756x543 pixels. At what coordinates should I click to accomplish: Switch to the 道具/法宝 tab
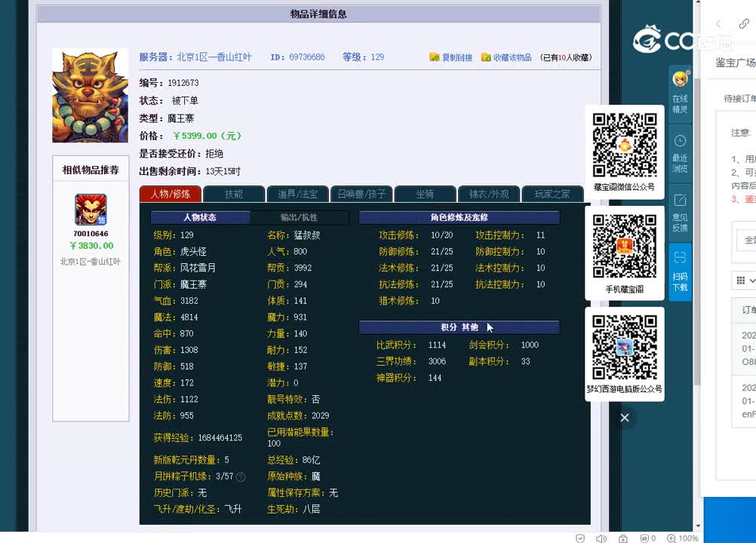[297, 194]
